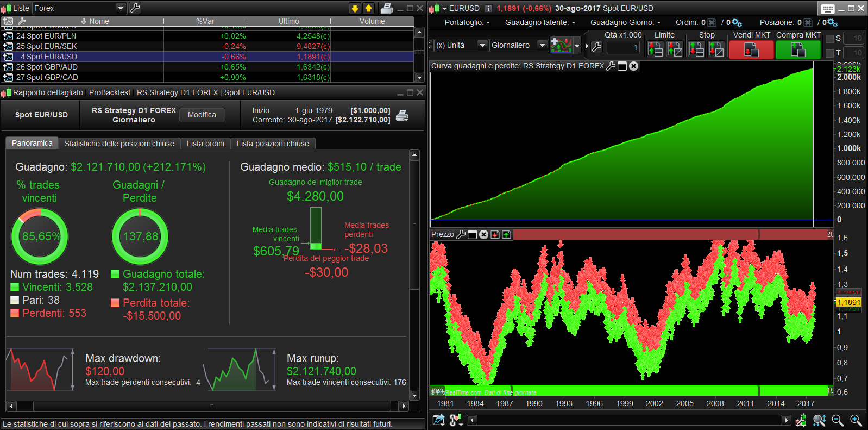This screenshot has height=430, width=868.
Task: Close the Curva guadagni e perdite panel
Action: pos(633,66)
